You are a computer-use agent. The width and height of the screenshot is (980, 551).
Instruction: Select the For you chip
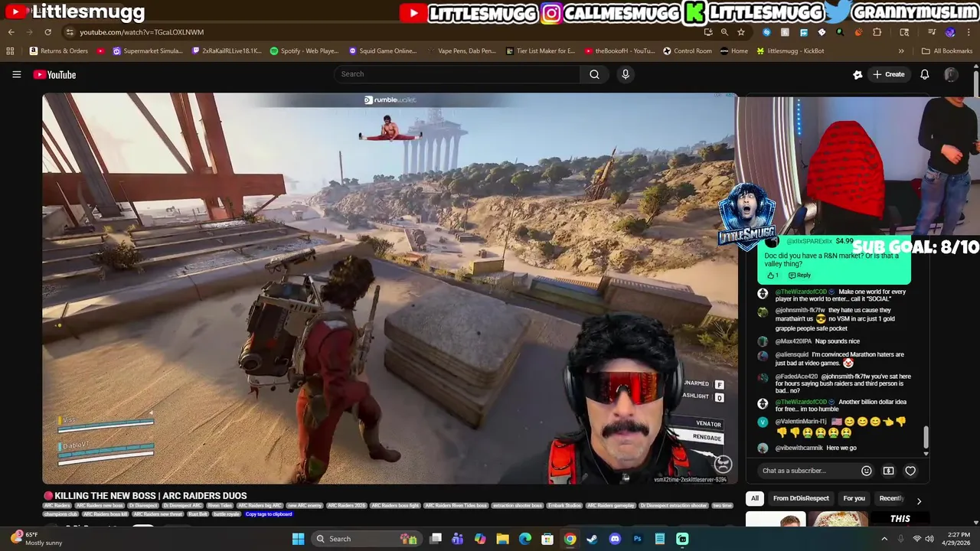click(x=854, y=498)
